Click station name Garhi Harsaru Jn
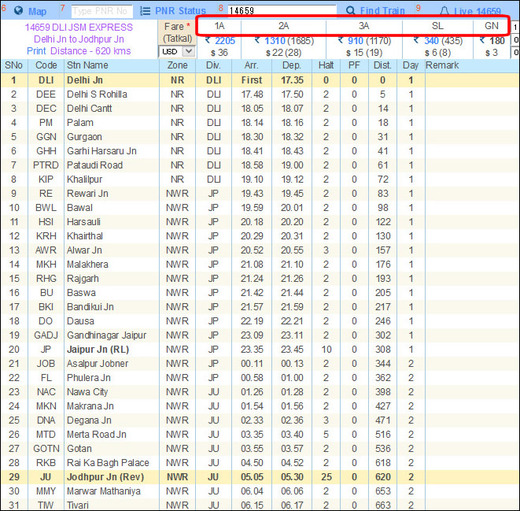This screenshot has height=511, width=520. 102,151
